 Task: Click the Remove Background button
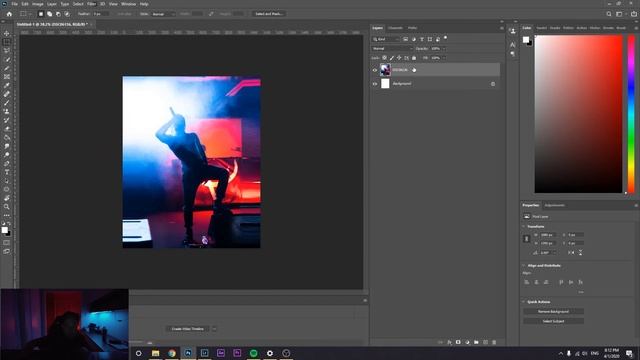point(553,311)
